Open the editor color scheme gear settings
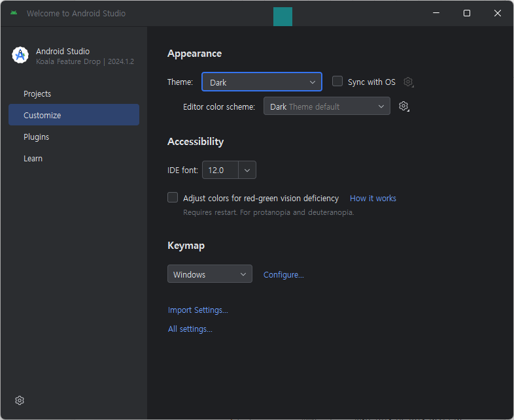 (404, 106)
